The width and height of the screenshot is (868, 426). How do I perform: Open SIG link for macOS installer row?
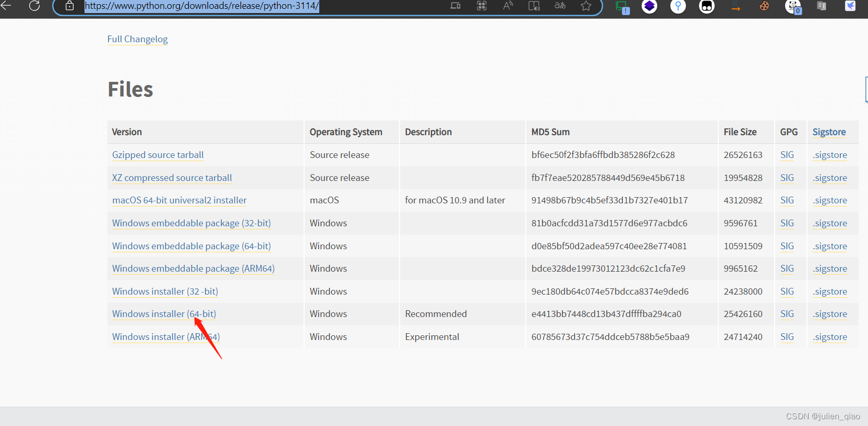pos(787,200)
